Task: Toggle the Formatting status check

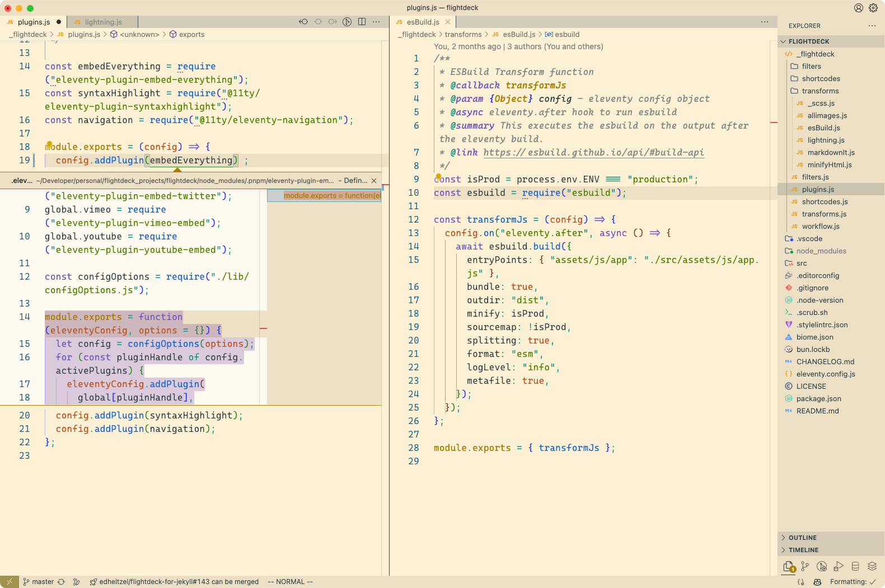Action: [853, 582]
